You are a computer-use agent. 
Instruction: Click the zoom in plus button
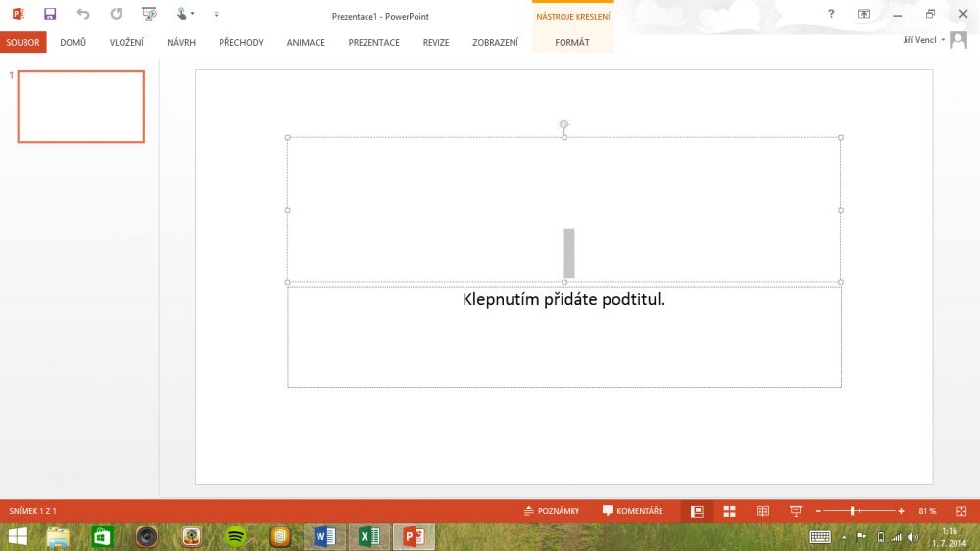[901, 511]
